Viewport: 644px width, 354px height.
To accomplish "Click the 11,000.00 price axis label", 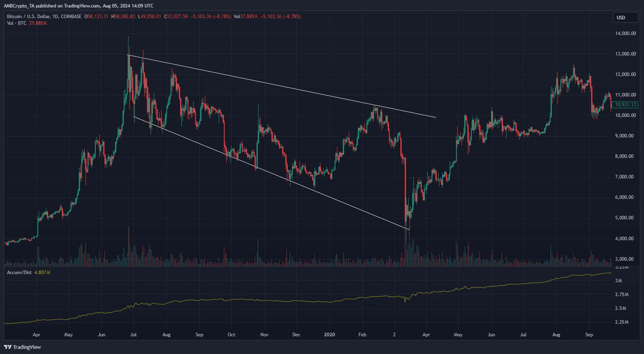I will pos(625,95).
